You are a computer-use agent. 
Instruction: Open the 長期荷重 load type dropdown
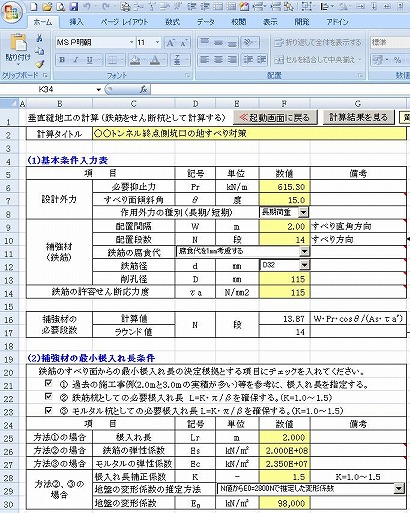pos(303,212)
